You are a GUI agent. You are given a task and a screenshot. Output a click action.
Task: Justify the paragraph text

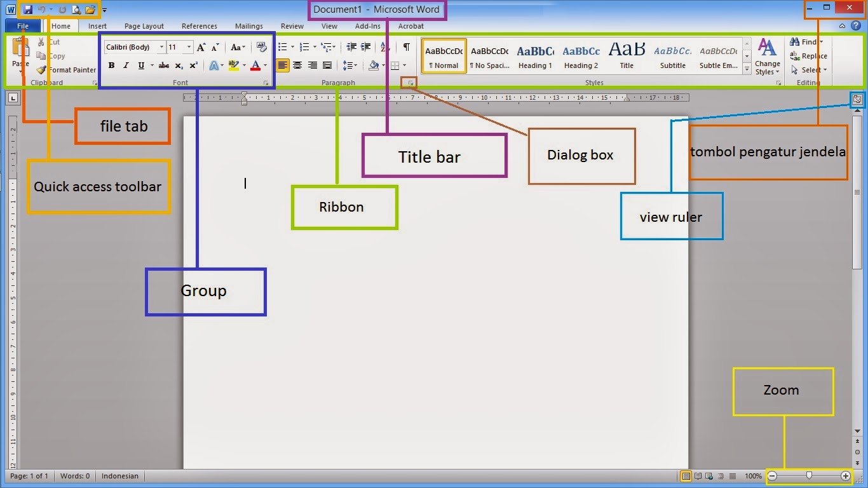coord(327,65)
